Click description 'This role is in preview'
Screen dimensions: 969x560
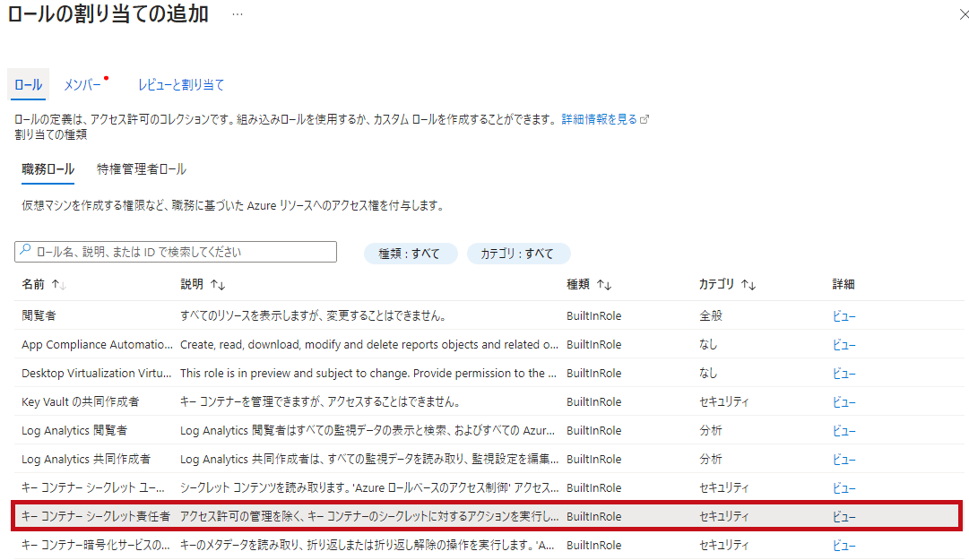pyautogui.click(x=368, y=373)
